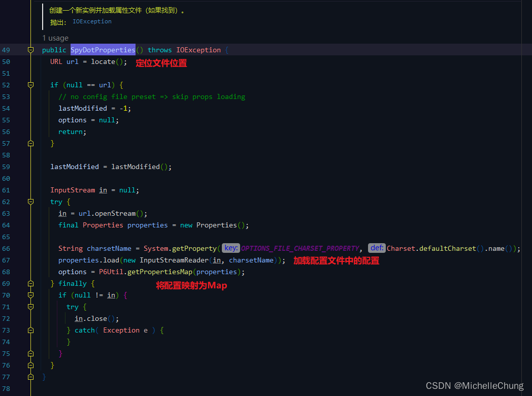Click the fold icon next to if (null != in)
Image resolution: width=532 pixels, height=396 pixels.
tap(30, 295)
